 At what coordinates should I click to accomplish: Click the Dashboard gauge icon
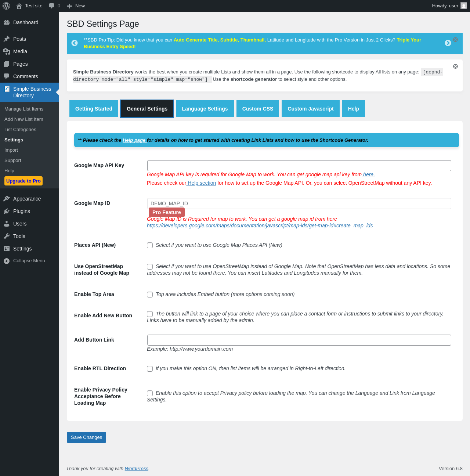(x=7, y=22)
